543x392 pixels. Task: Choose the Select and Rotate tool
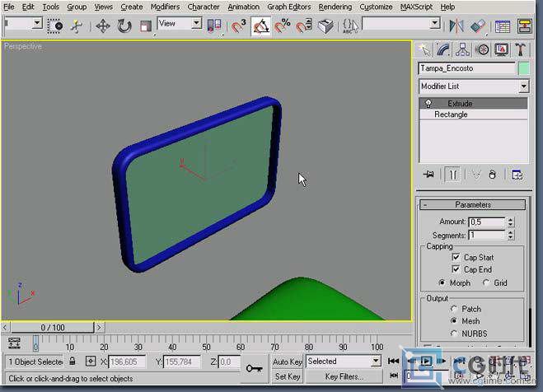tap(124, 26)
